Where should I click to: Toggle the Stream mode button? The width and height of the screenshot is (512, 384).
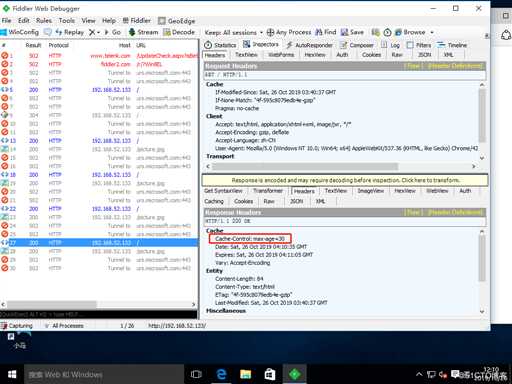pyautogui.click(x=143, y=32)
